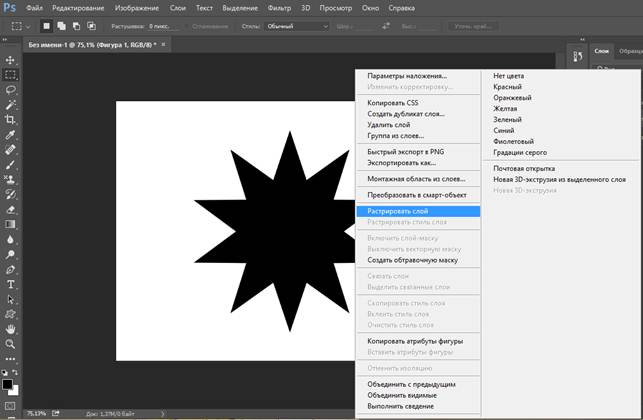The height and width of the screenshot is (420, 643).
Task: Select the Hand tool
Action: tap(11, 328)
